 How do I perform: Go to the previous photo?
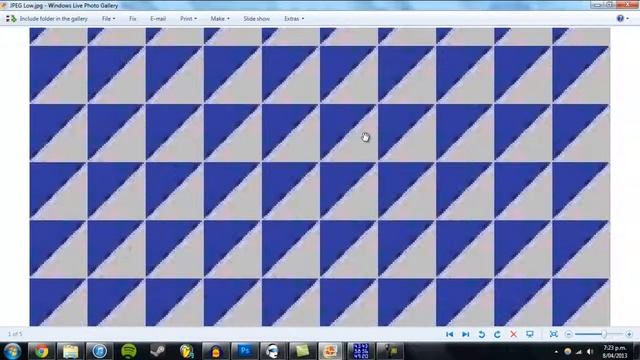(x=449, y=334)
